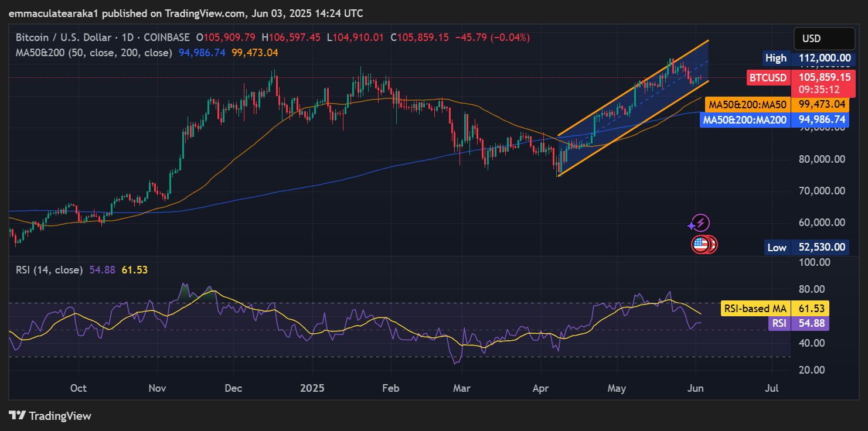
Task: Click the blue 94,986.74 legend value
Action: point(202,52)
